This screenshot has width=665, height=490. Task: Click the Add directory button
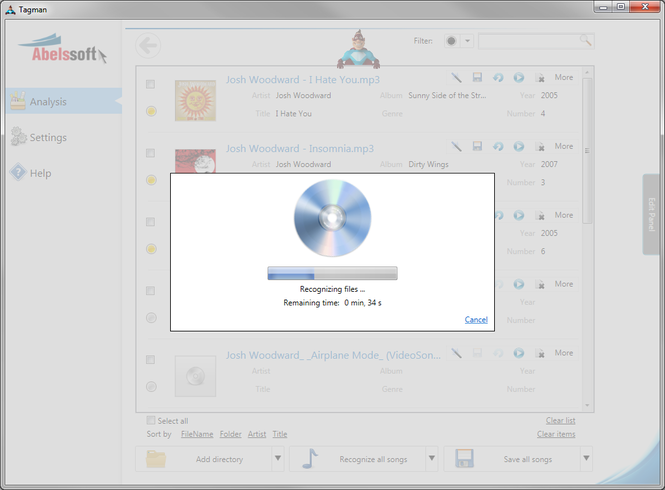click(x=204, y=459)
